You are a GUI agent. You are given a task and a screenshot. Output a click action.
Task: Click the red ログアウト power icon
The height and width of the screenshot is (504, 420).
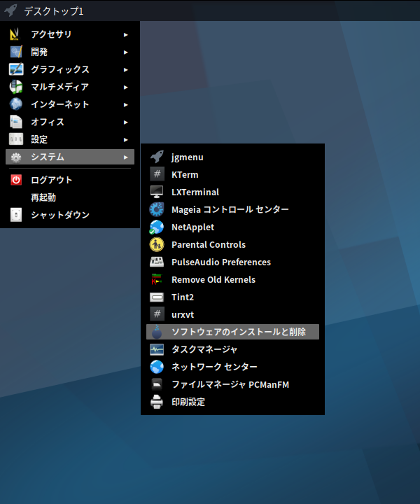click(15, 180)
